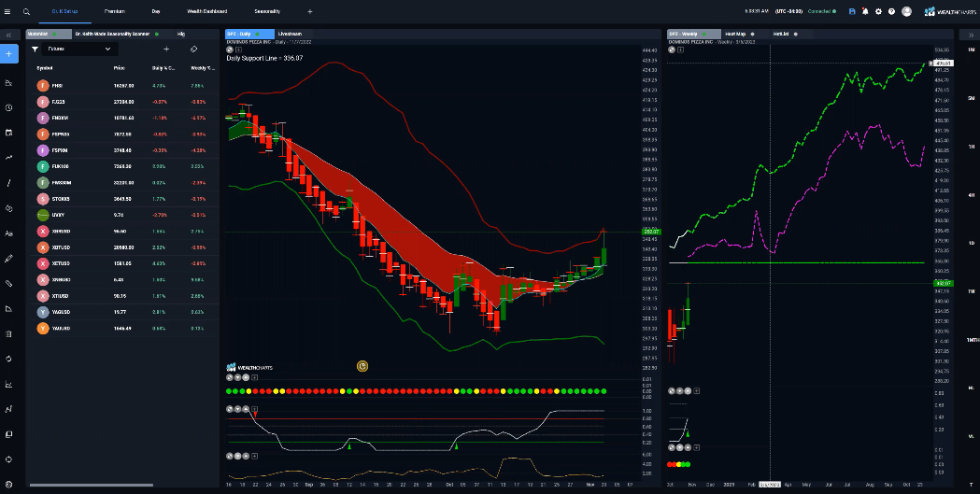The image size is (980, 494).
Task: Select the DPZ - Daily chart tab
Action: coord(249,35)
